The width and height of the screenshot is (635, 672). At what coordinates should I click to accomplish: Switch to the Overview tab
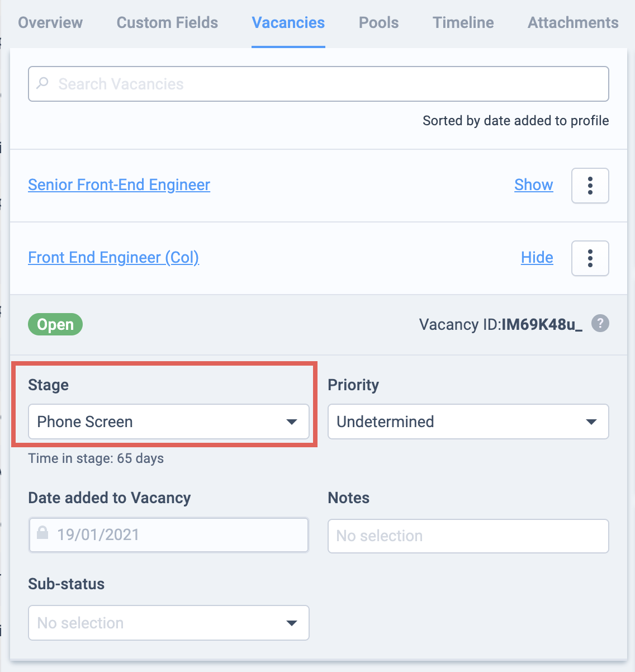[50, 23]
